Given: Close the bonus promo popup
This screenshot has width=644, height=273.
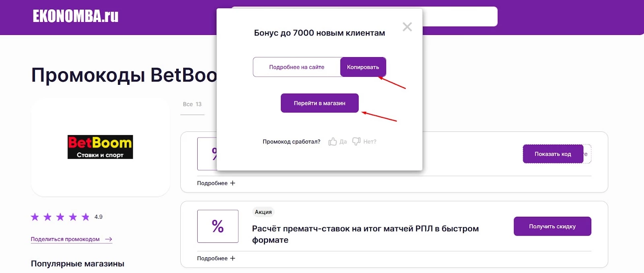Looking at the screenshot, I should coord(407,27).
